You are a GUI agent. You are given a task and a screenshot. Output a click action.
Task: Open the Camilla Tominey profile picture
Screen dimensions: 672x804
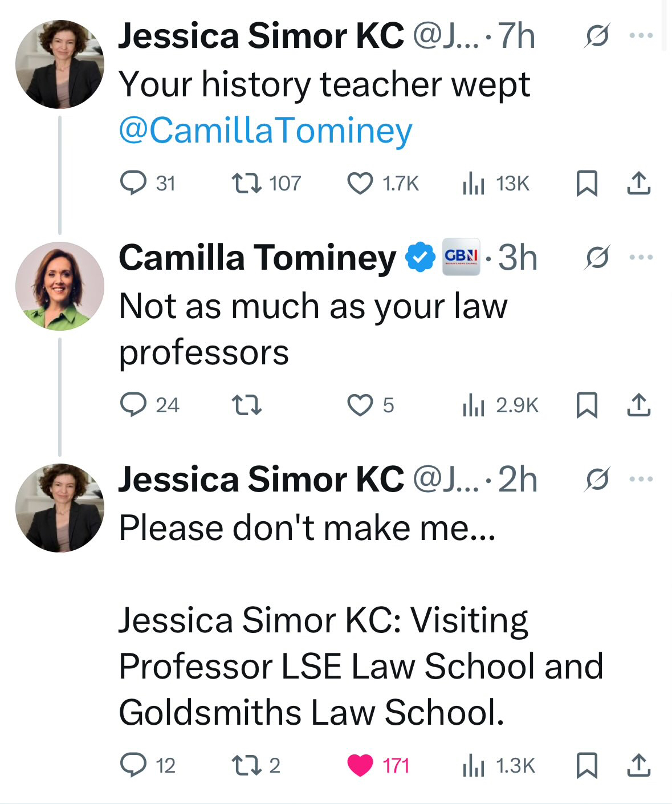point(60,286)
